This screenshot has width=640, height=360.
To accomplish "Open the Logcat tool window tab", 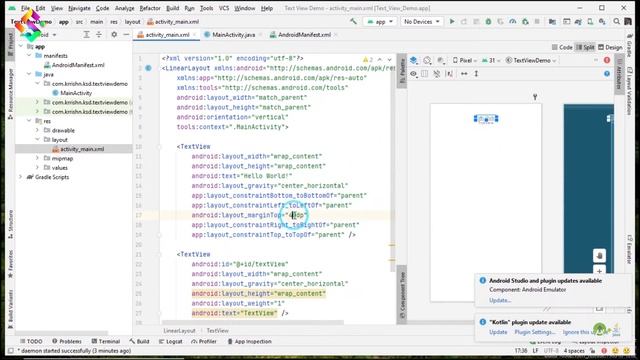I will (x=171, y=341).
